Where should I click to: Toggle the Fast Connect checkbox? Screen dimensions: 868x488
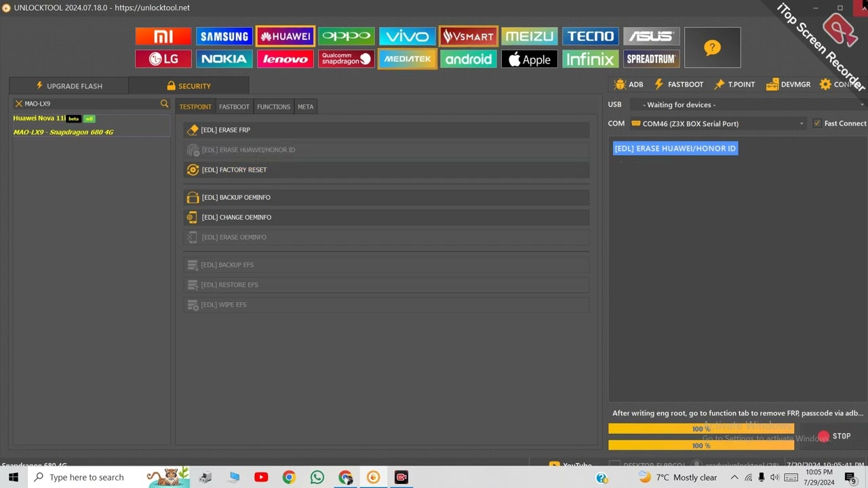click(817, 123)
